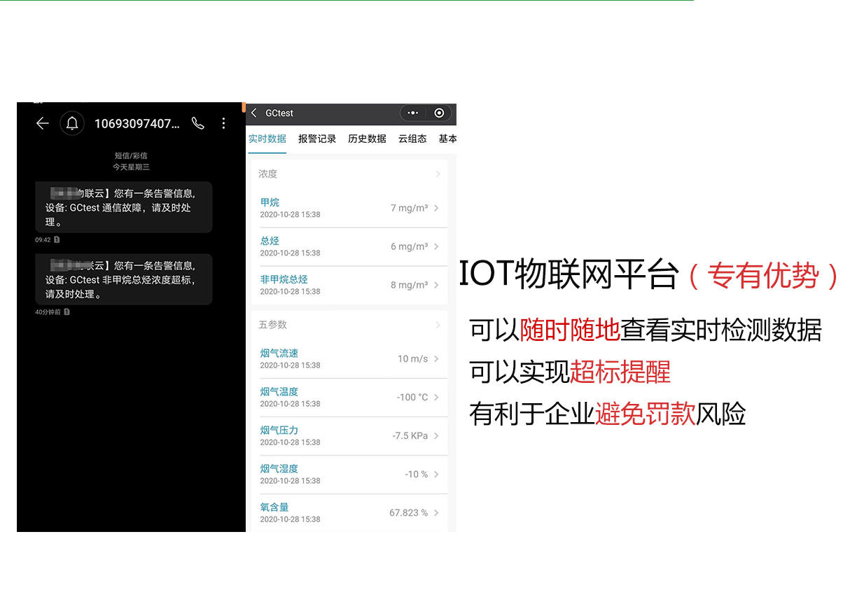Open the 烟气温度 row chevron
Viewport: 850px width, 616px height.
[x=436, y=397]
